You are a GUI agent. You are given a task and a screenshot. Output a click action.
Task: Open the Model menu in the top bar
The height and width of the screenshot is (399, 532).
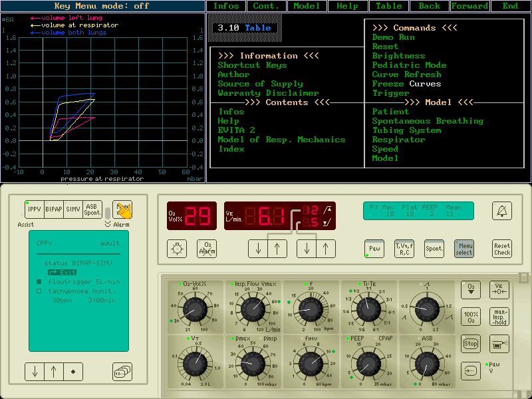pyautogui.click(x=306, y=6)
